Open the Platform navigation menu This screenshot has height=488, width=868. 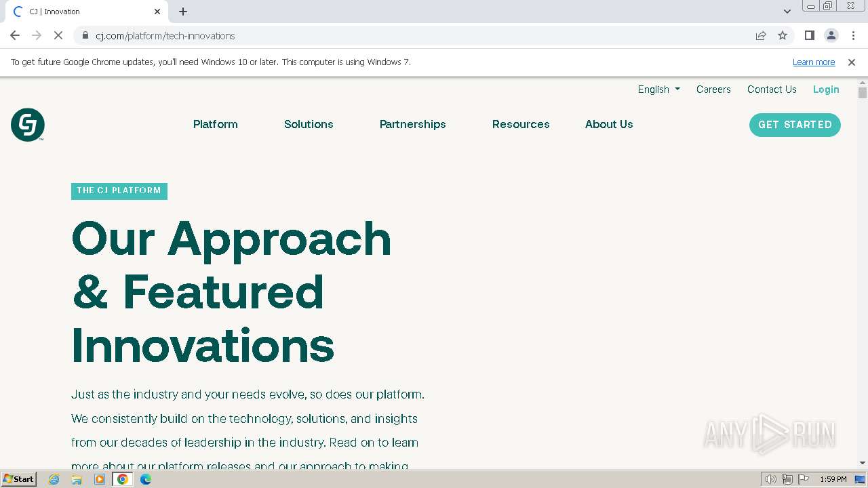click(x=216, y=125)
